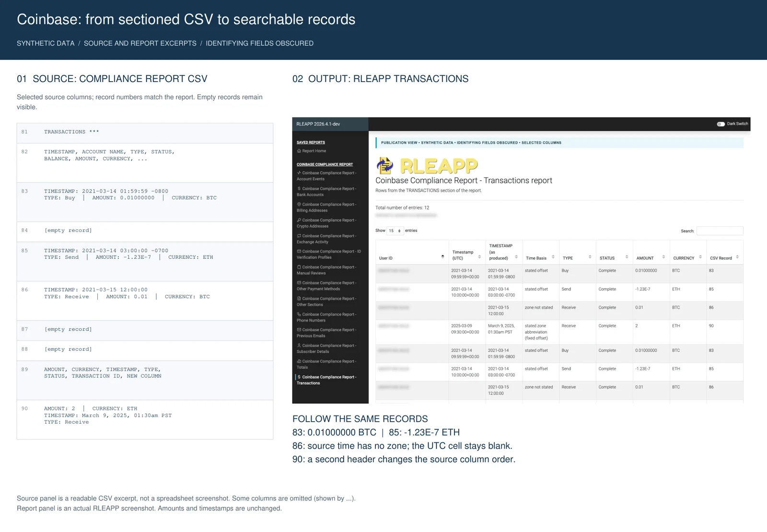Click 'Rows from the TRANSACTIONS section' subtitle
Image resolution: width=767 pixels, height=532 pixels.
[429, 191]
